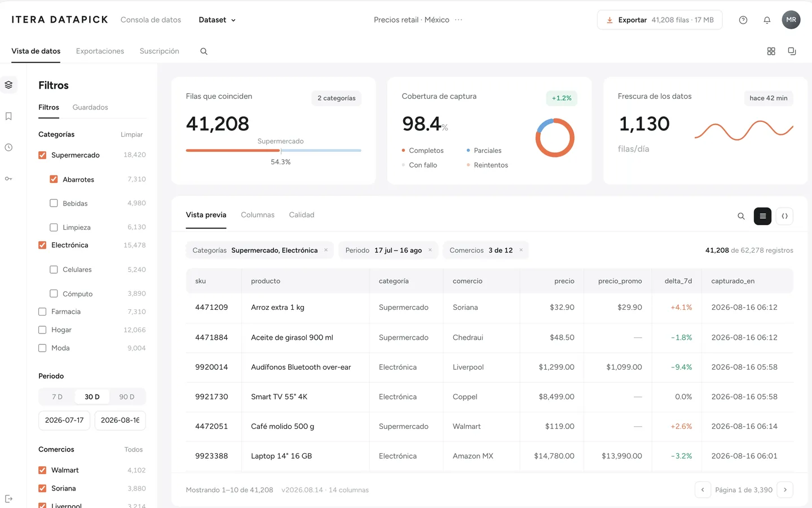Open the bookmark icon in left rail
This screenshot has height=508, width=812.
point(8,116)
